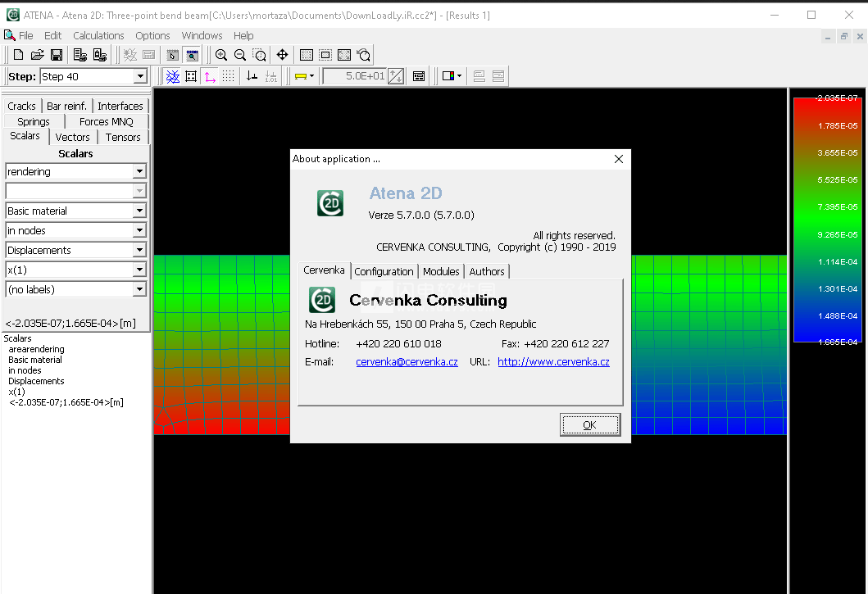Switch to the Vectors tab
The width and height of the screenshot is (868, 594).
(72, 138)
